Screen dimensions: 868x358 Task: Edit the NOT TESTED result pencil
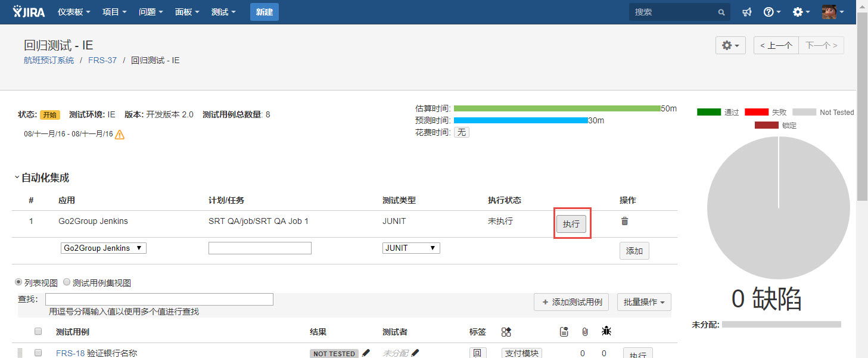coord(366,353)
